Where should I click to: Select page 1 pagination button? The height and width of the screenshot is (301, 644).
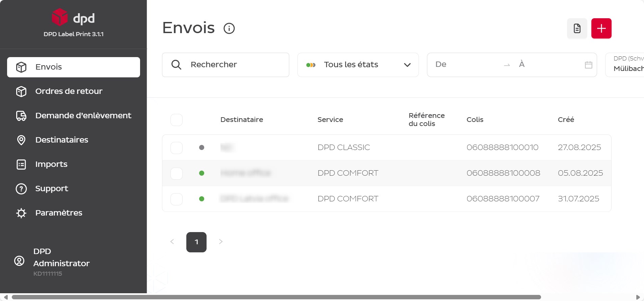tap(196, 242)
